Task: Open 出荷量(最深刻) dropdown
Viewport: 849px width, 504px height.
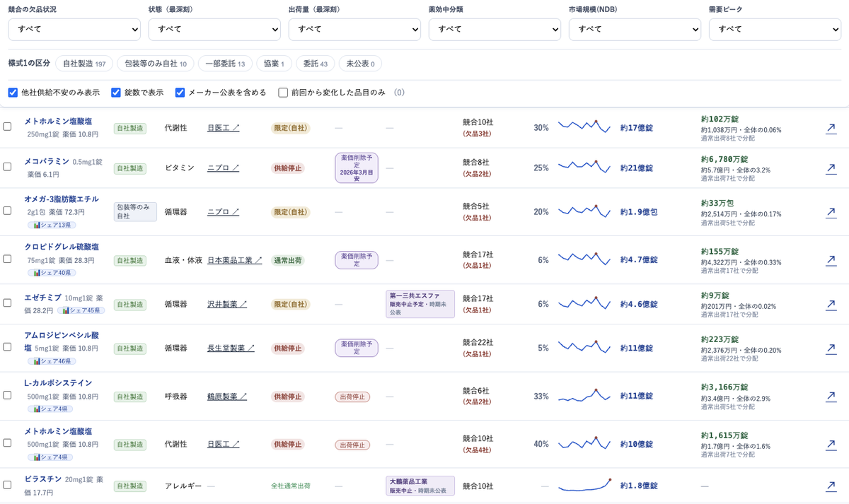Action: coord(354,30)
